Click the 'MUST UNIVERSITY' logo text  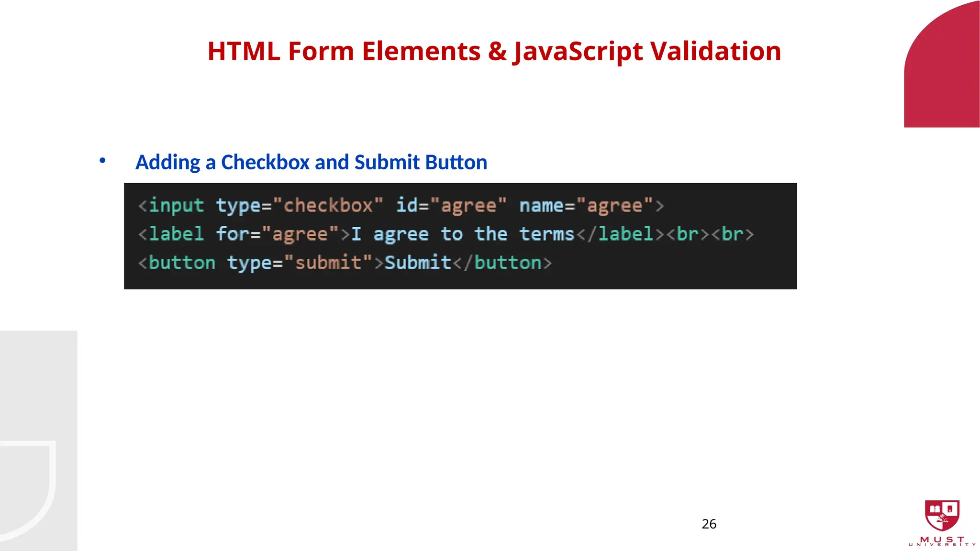[942, 541]
